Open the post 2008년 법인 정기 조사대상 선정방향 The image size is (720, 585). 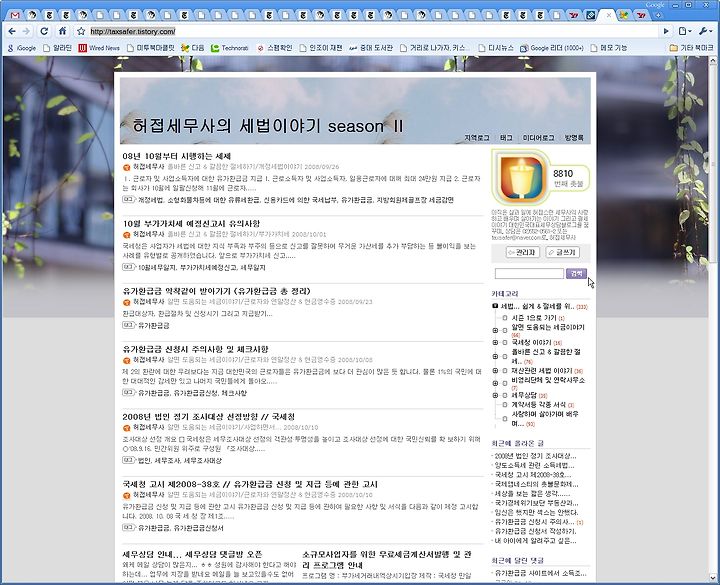[208, 416]
